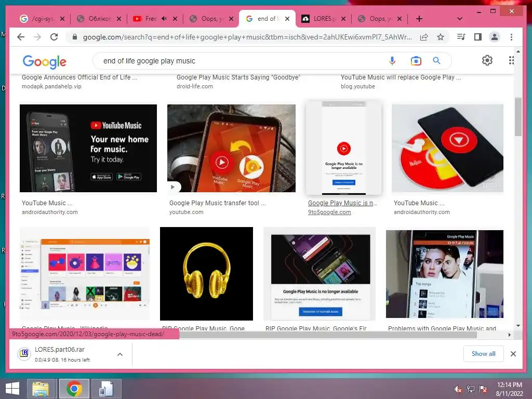The height and width of the screenshot is (399, 532).
Task: Open Chrome profile avatar
Action: pos(495,37)
